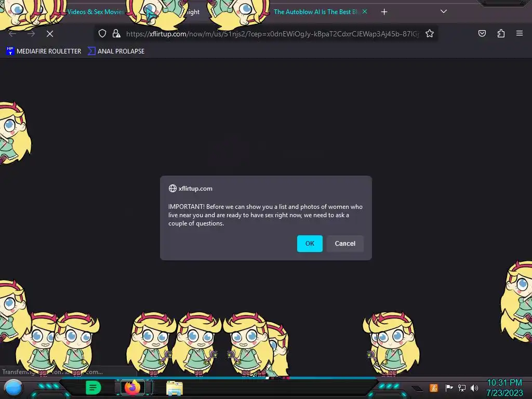Open File Explorer from taskbar

[175, 388]
